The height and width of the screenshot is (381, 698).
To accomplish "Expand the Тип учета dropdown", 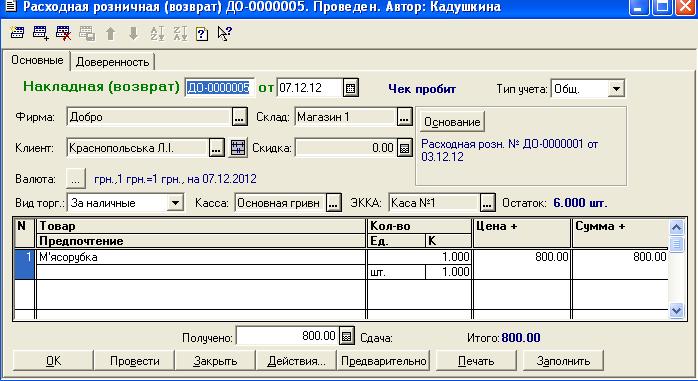I will click(x=616, y=89).
